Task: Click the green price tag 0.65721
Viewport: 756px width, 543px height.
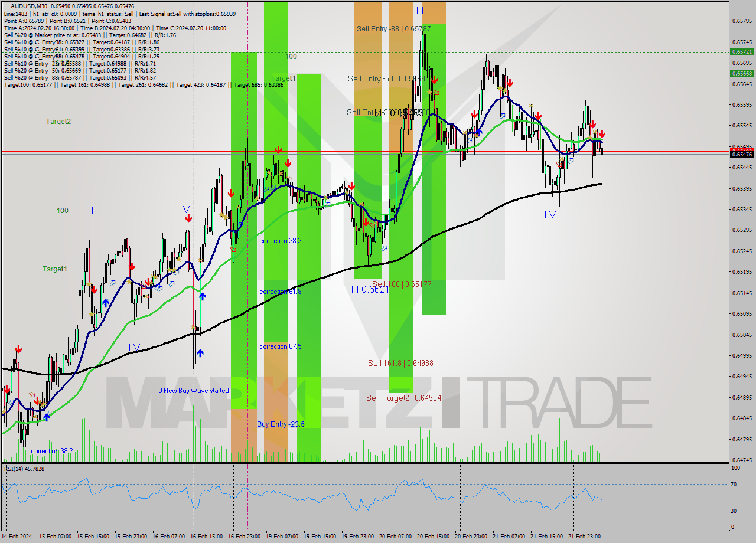Action: click(x=742, y=51)
